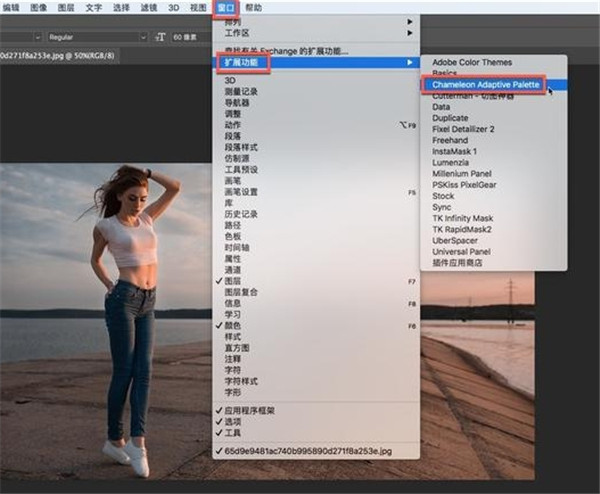
Task: Expand the 工作区 submenu
Action: pyautogui.click(x=316, y=33)
